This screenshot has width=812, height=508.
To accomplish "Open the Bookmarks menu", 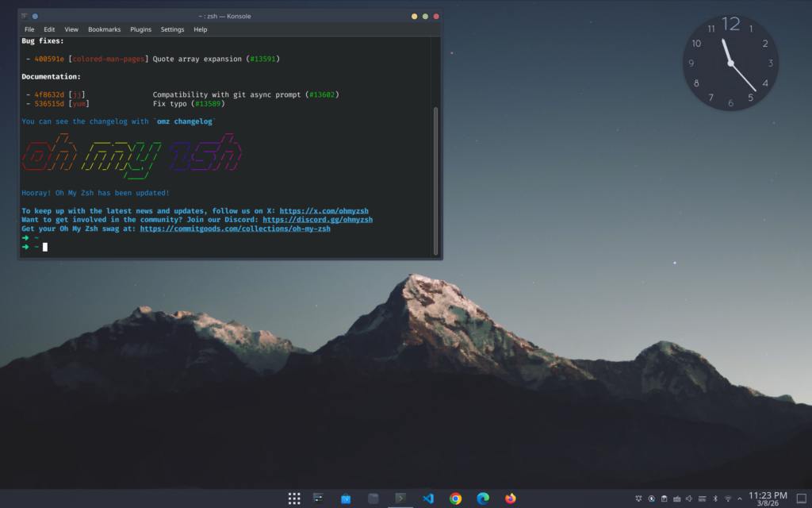I will click(104, 29).
